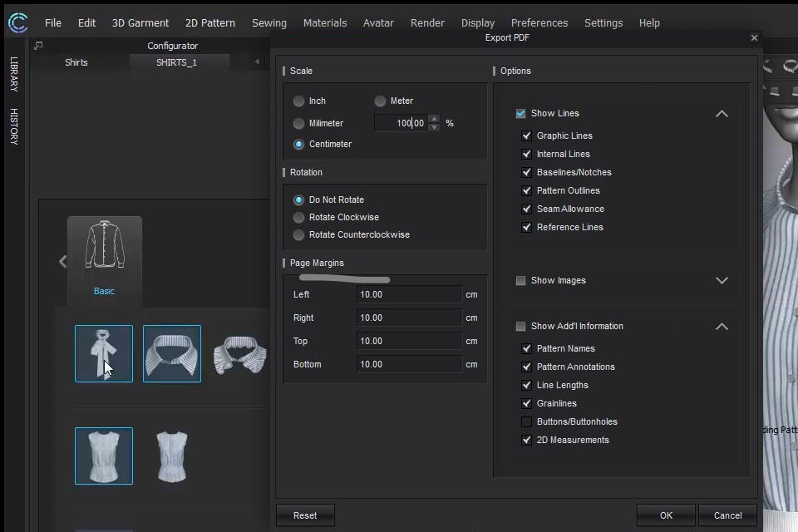Enable Show Add'l Information checkbox
Screen dimensions: 798x532
pos(520,327)
